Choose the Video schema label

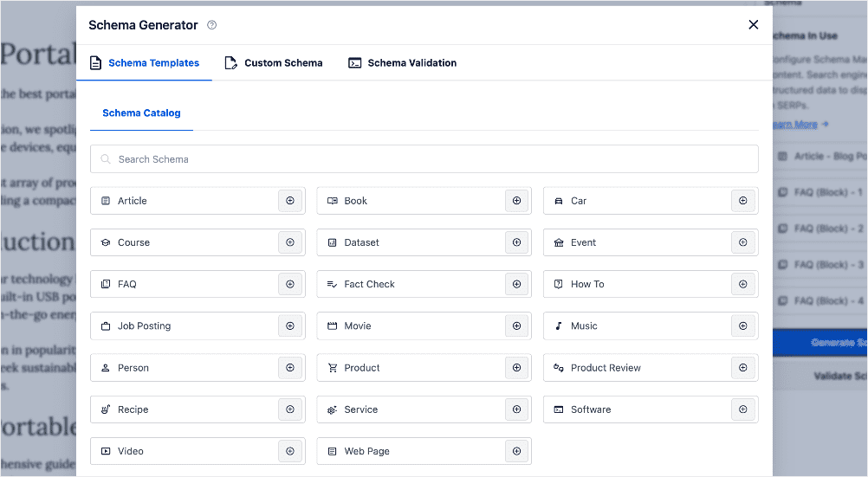[x=131, y=451]
